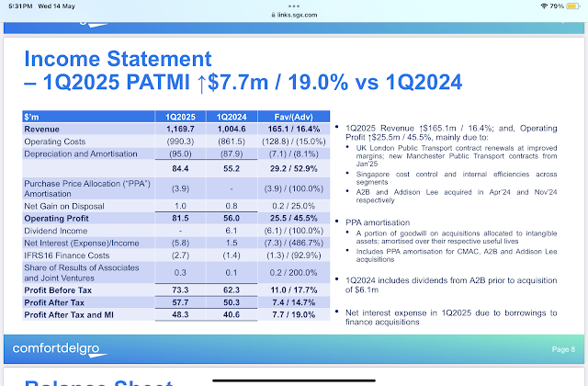Image resolution: width=588 pixels, height=386 pixels.
Task: Tap the three-dot multitasking menu
Action: 294,6
